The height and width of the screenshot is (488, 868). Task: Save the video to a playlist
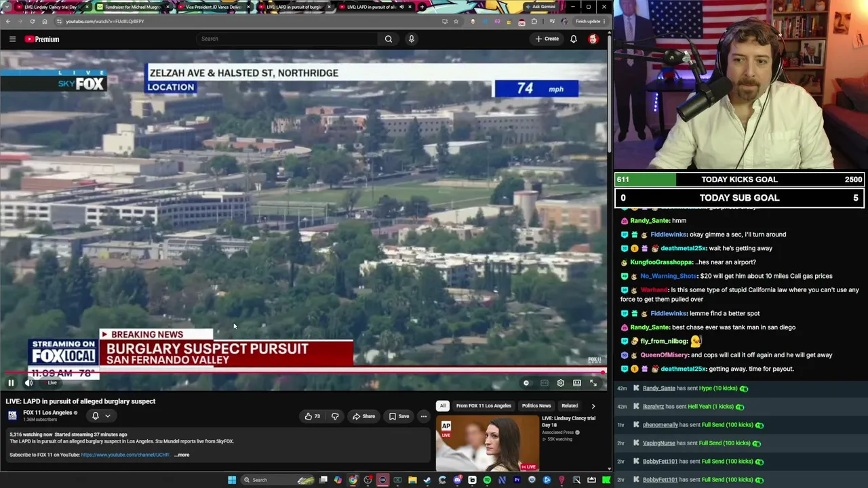click(399, 416)
